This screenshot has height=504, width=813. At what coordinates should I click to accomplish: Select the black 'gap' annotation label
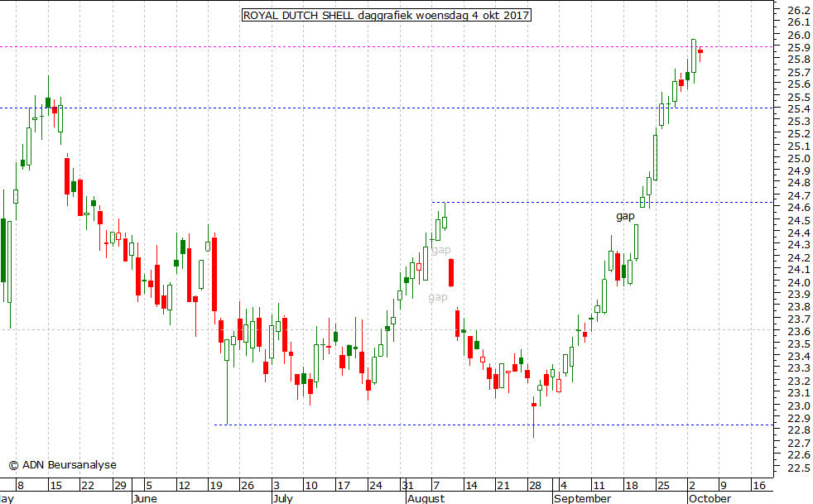[625, 216]
